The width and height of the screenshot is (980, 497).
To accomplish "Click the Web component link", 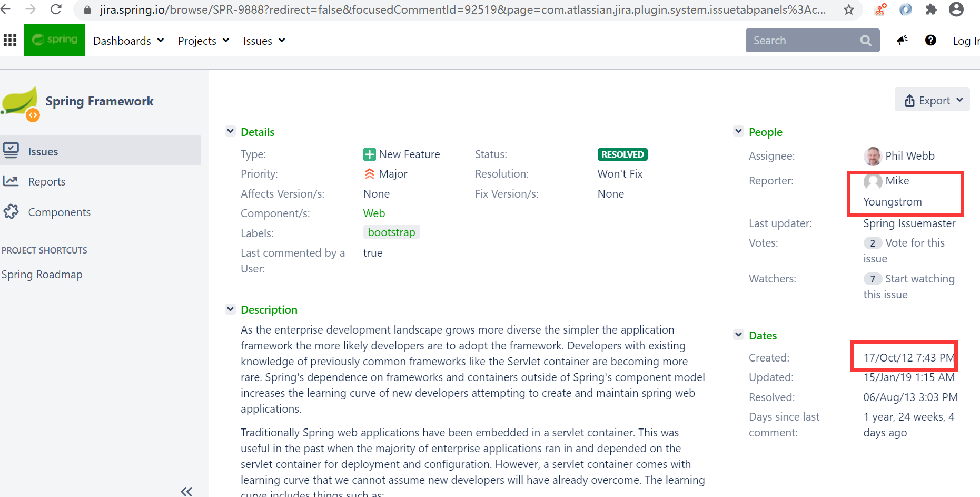I will coord(374,213).
